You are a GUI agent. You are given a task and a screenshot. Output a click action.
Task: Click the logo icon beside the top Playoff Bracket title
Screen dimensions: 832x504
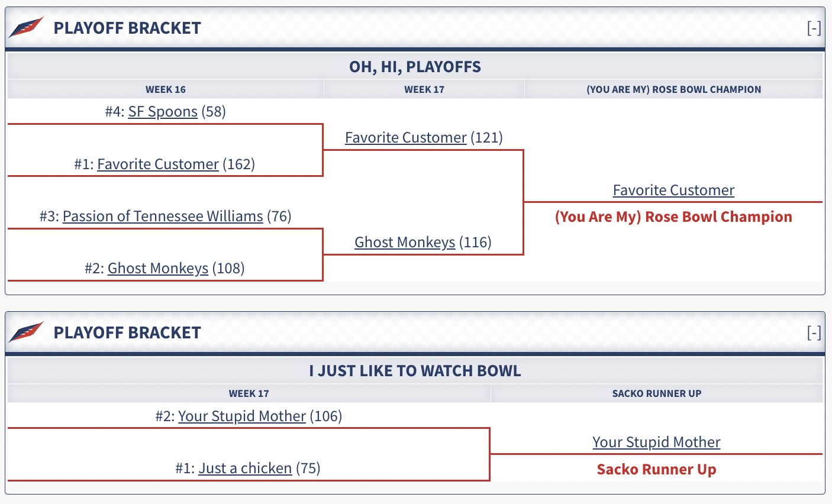[27, 27]
